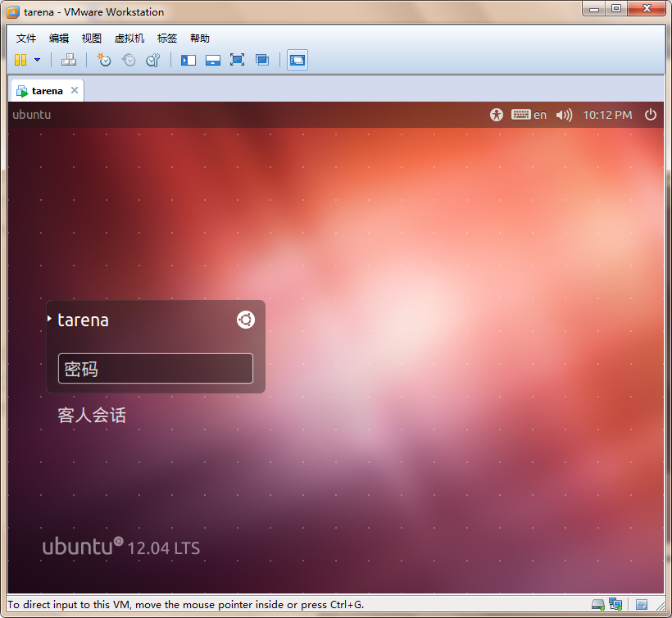Minimize the VMware Workstation window
Image resolution: width=672 pixels, height=618 pixels.
coord(594,9)
